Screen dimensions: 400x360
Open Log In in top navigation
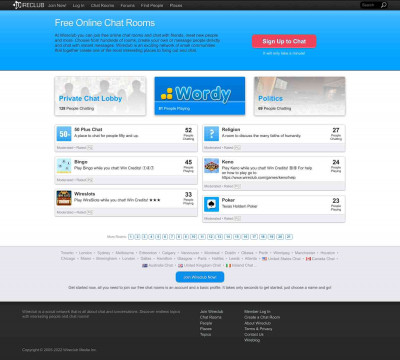78,5
